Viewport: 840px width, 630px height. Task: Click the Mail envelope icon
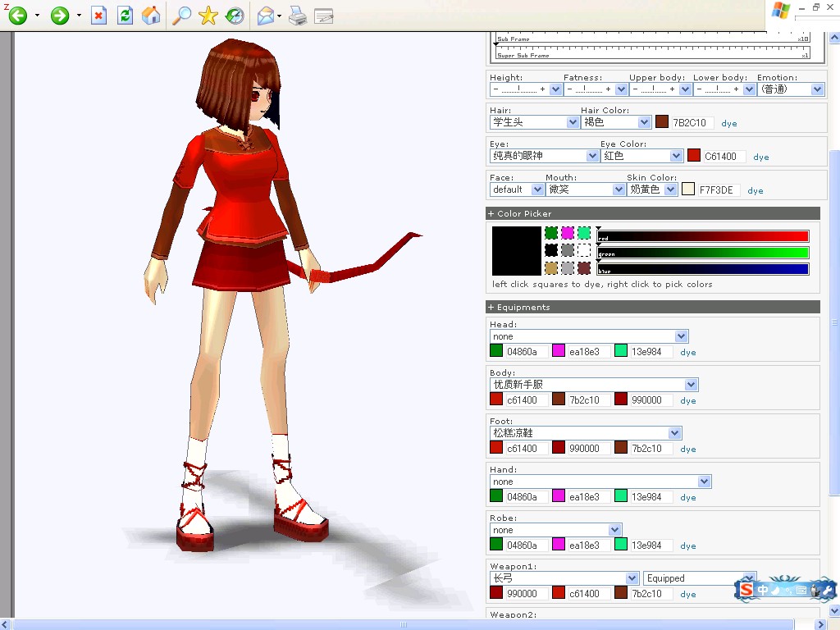click(x=266, y=16)
